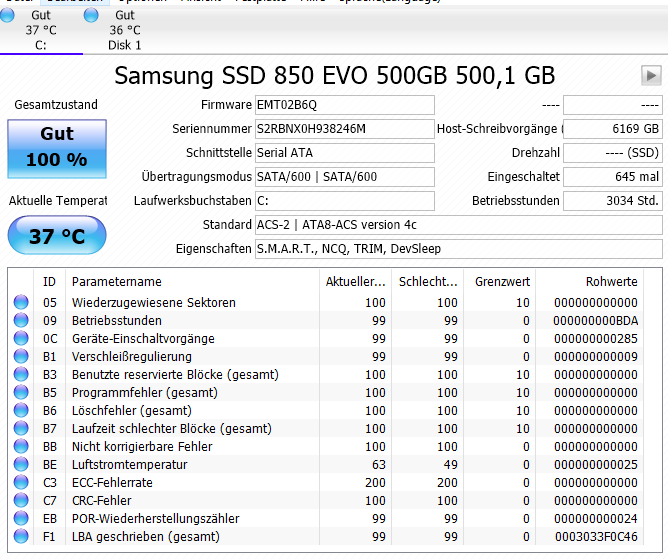
Task: Click status orb of row B1 Verschleißregulierung
Action: click(21, 356)
